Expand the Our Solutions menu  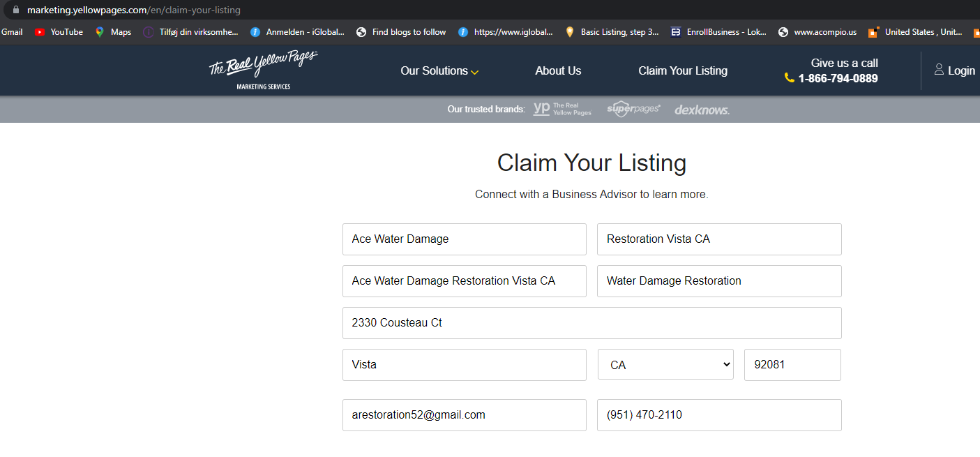coord(439,70)
